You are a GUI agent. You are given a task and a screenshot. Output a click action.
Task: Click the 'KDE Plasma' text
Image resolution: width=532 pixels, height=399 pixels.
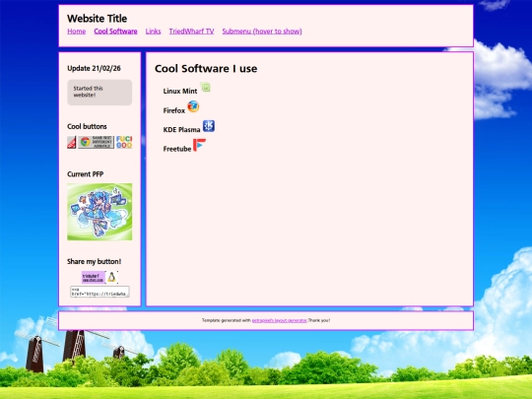point(181,130)
